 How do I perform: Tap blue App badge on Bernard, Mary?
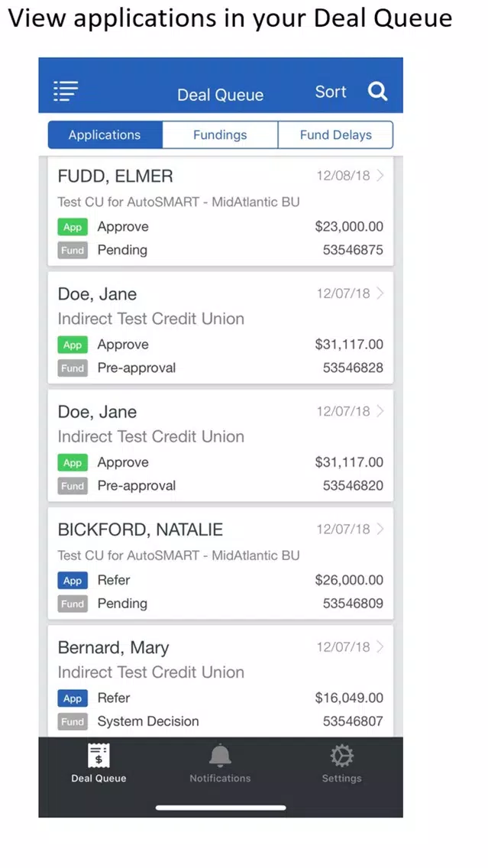(x=73, y=698)
